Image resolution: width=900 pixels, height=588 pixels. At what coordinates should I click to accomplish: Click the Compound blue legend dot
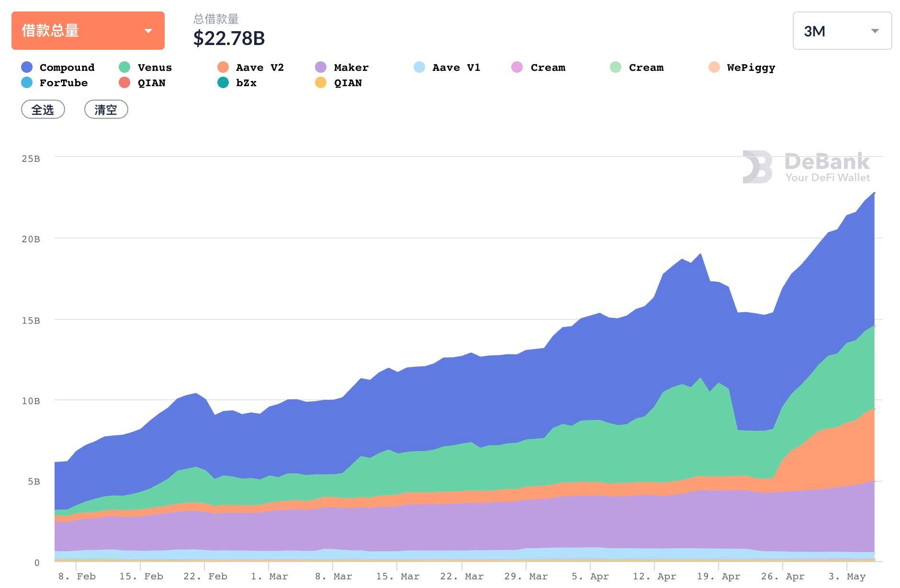coord(26,67)
